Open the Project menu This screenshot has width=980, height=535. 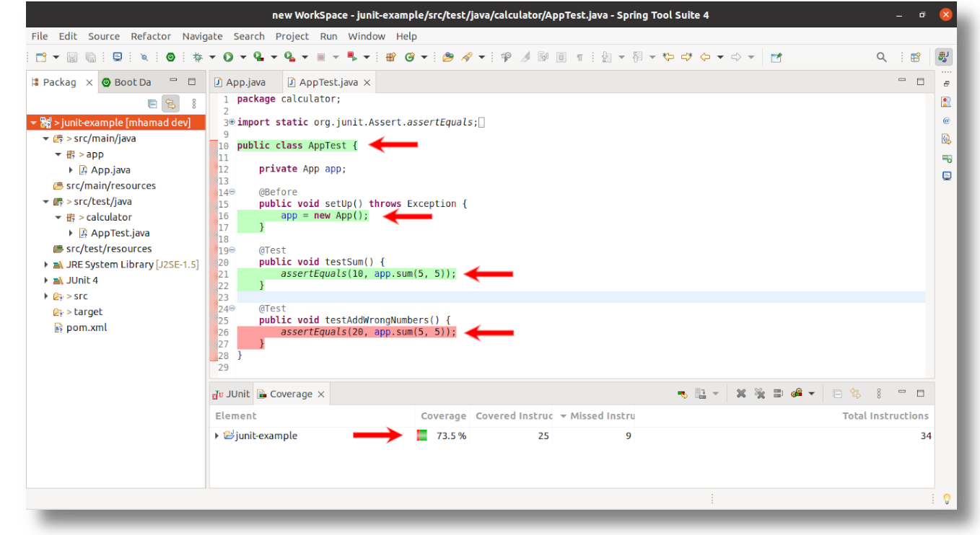pyautogui.click(x=292, y=36)
